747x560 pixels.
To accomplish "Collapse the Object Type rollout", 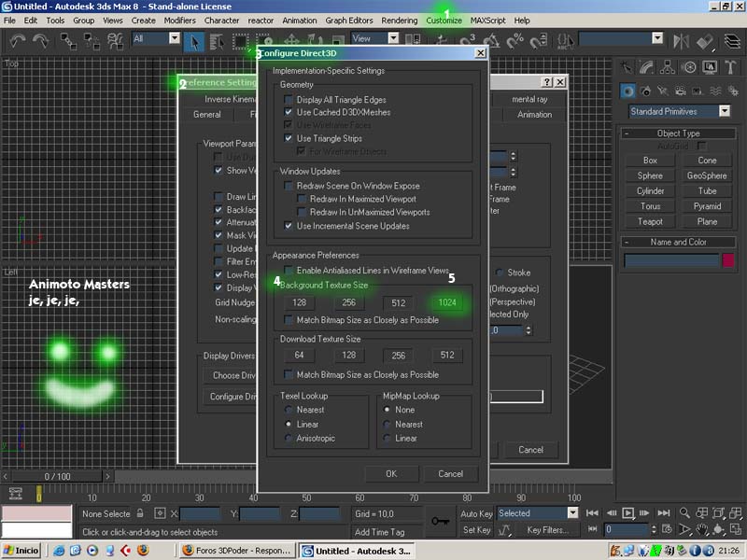I will 678,133.
